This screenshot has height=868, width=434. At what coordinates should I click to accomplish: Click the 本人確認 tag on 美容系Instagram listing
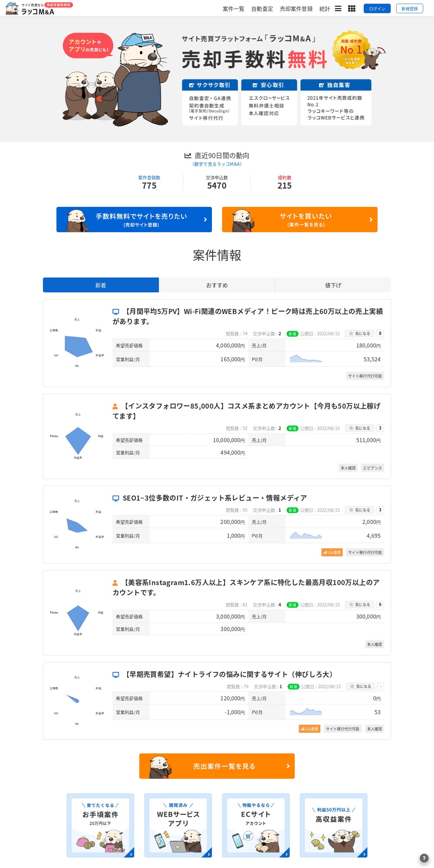[375, 644]
